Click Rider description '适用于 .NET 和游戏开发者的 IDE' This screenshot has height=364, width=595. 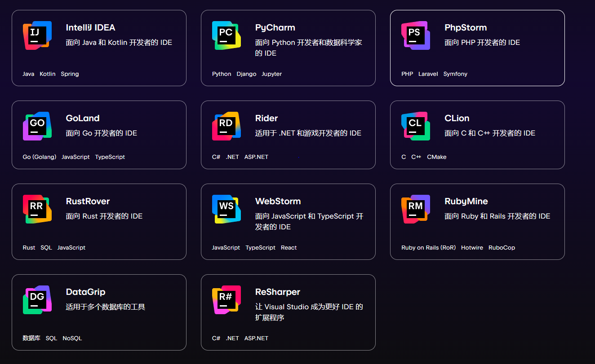click(308, 133)
